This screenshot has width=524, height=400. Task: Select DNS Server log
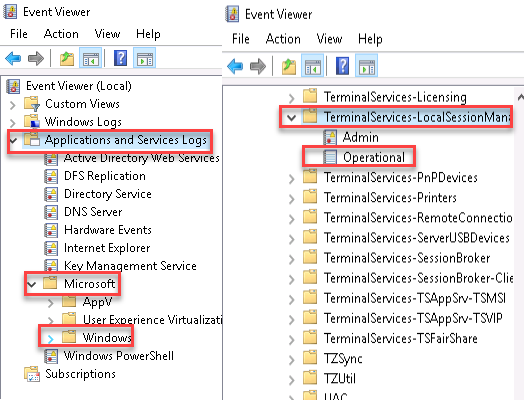tap(93, 212)
